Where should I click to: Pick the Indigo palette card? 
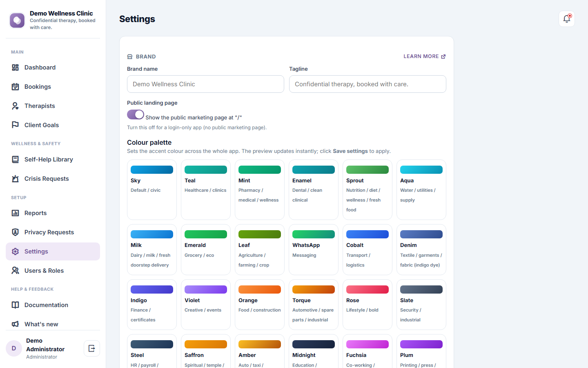click(152, 305)
